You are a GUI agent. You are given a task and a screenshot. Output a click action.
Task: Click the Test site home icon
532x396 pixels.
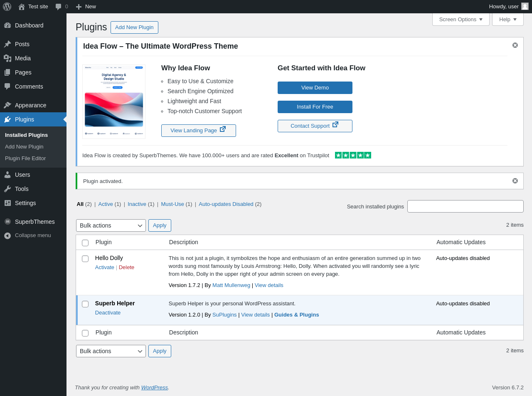22,7
